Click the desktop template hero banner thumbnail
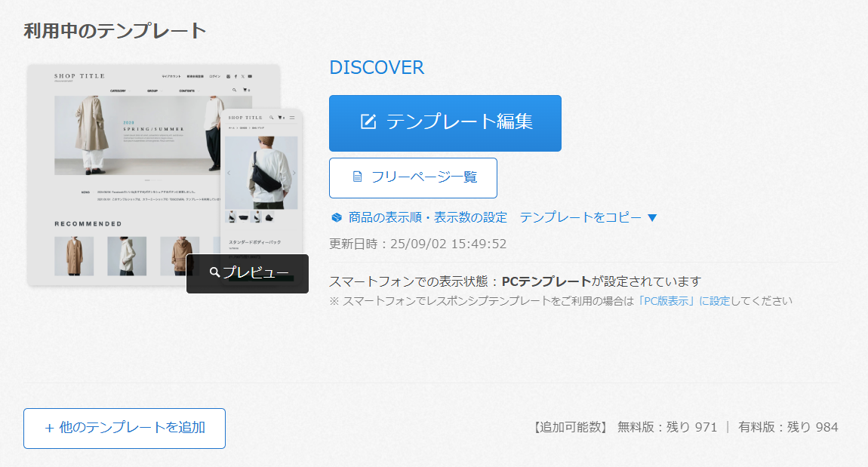Screen dimensions: 868x467 (136, 136)
